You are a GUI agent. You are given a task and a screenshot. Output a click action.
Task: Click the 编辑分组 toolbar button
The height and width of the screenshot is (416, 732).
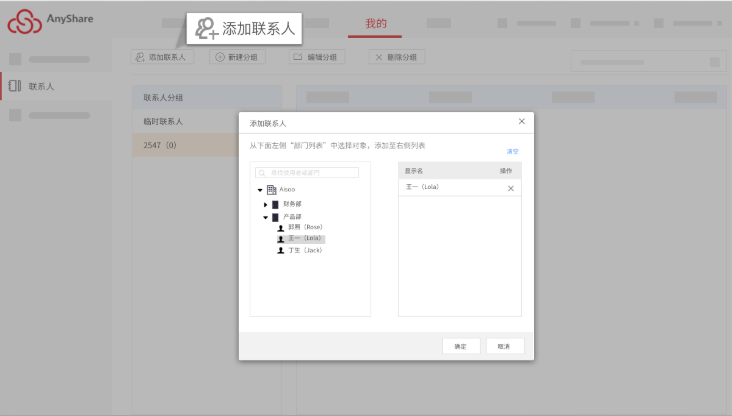coord(314,58)
